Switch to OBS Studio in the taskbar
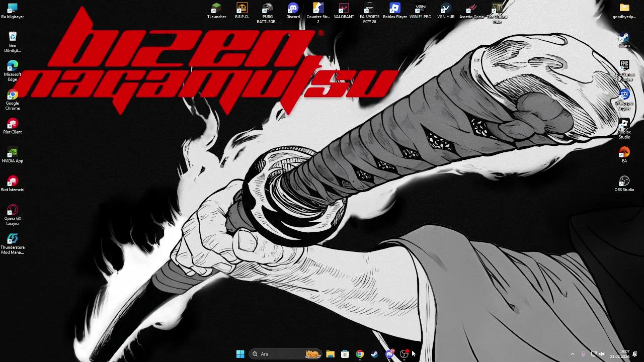Screen dimensions: 644x362 404,354
